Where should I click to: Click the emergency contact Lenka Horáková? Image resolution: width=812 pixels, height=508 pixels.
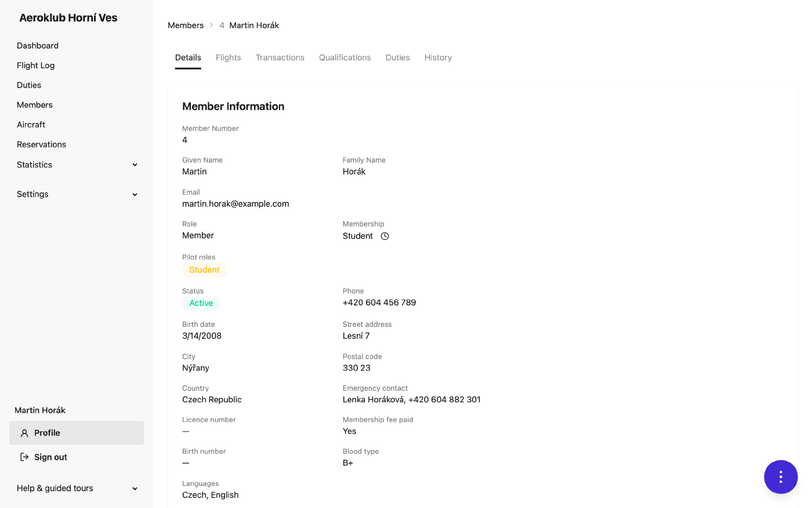click(412, 399)
